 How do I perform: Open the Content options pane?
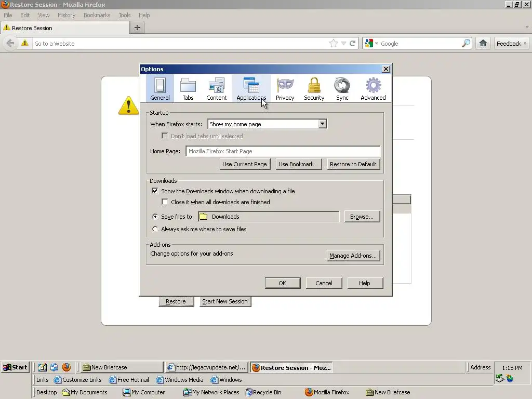217,88
